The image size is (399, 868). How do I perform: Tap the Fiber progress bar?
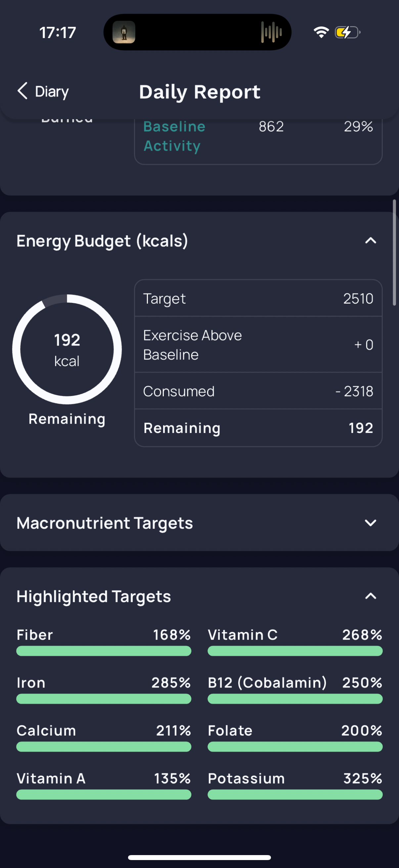(104, 651)
